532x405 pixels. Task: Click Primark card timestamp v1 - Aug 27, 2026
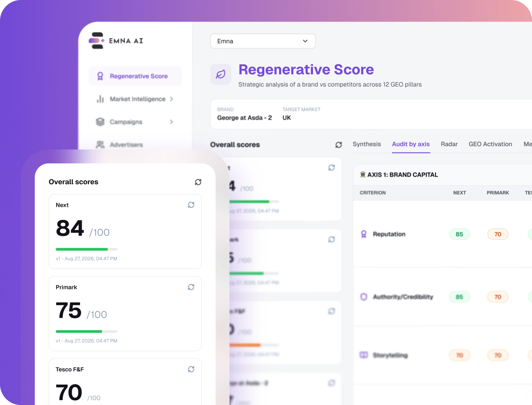tap(86, 341)
